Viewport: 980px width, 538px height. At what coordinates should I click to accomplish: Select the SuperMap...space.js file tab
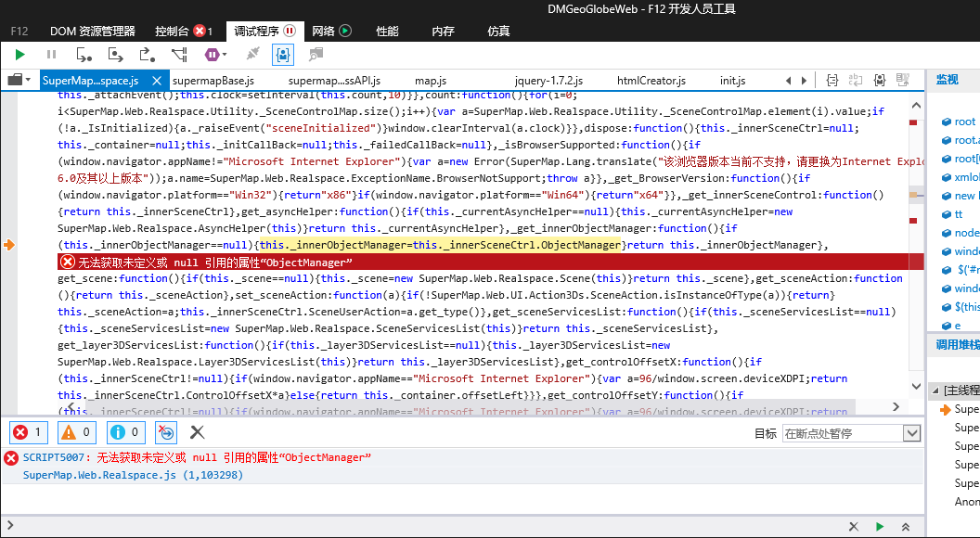[x=91, y=81]
